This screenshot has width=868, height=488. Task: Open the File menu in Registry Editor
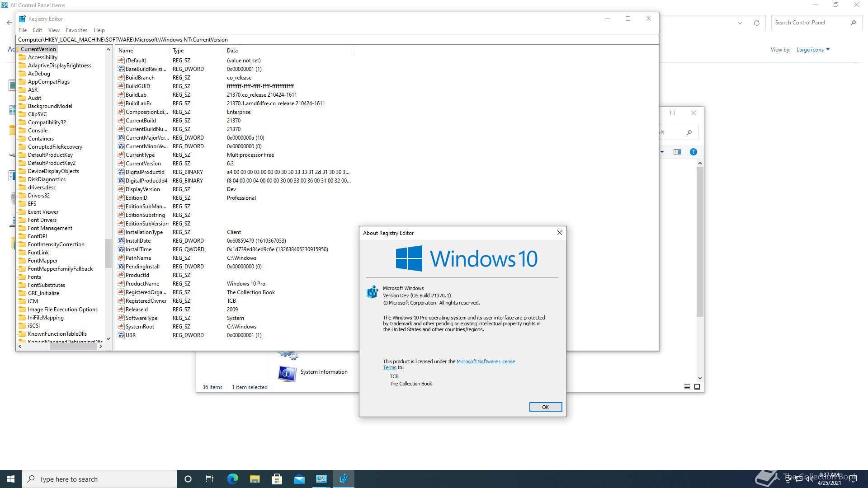pos(23,30)
